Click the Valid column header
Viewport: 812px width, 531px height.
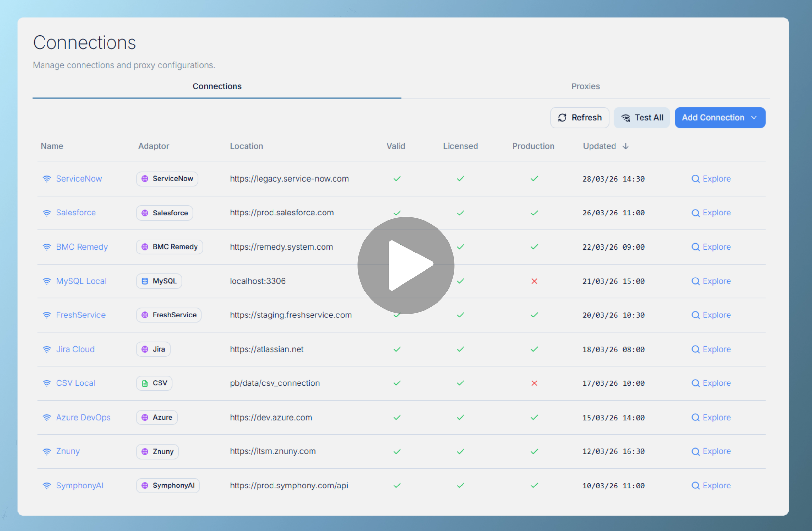pos(396,146)
